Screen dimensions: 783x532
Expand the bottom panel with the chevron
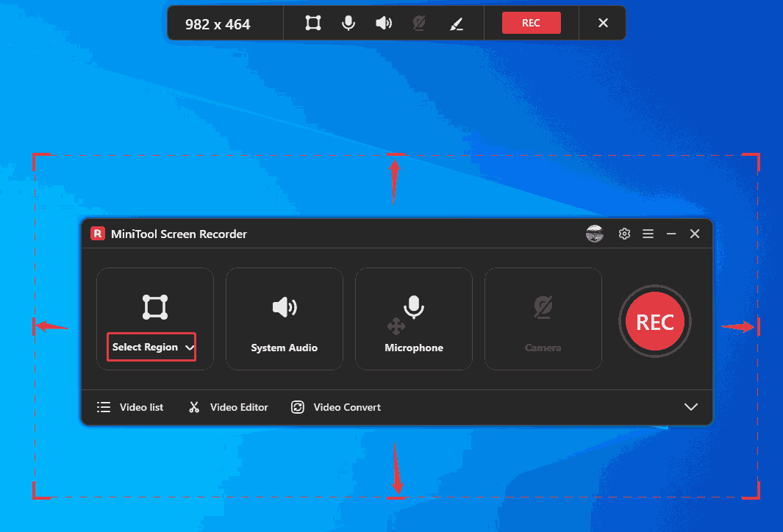(690, 406)
